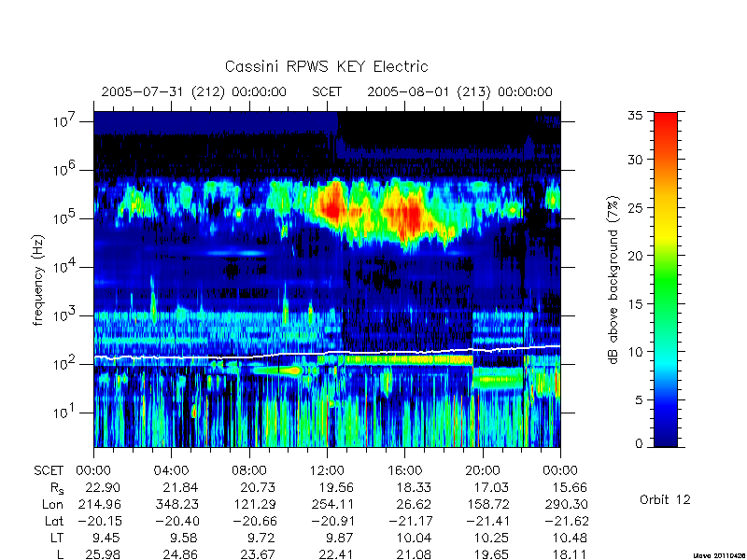This screenshot has width=747, height=560.
Task: Click the 'Lon' row label
Action: tap(53, 504)
